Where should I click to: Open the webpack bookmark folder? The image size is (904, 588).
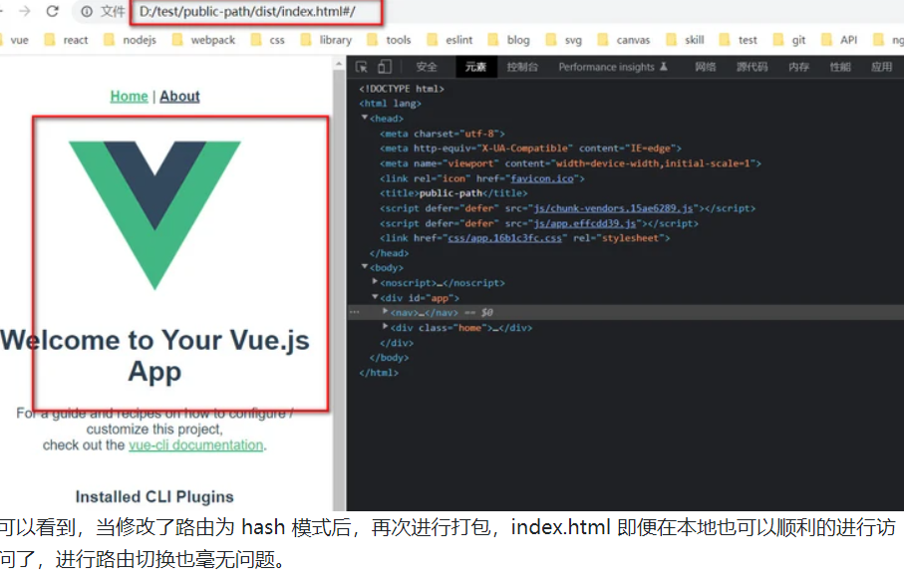coord(204,40)
